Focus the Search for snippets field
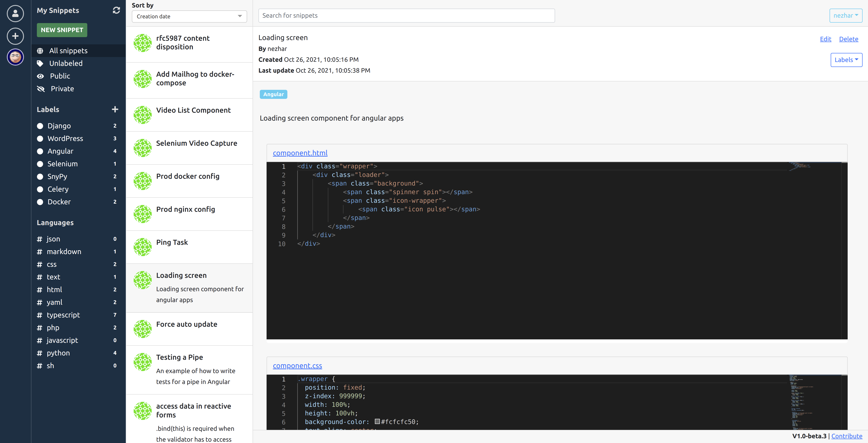 (406, 16)
